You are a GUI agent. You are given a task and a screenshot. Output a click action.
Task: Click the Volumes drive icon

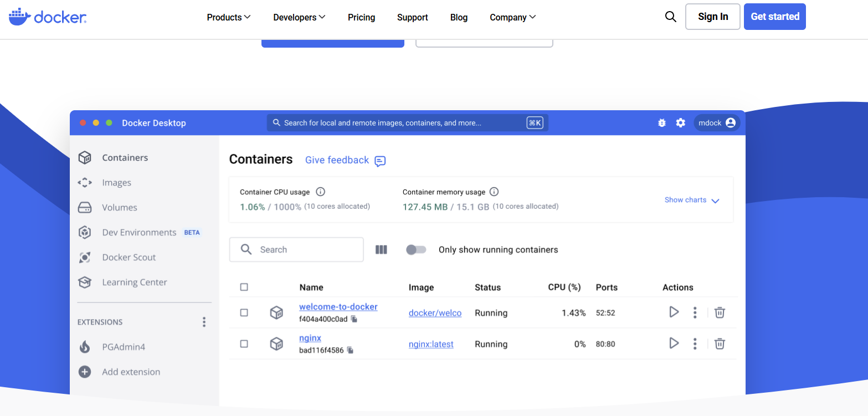click(x=85, y=208)
